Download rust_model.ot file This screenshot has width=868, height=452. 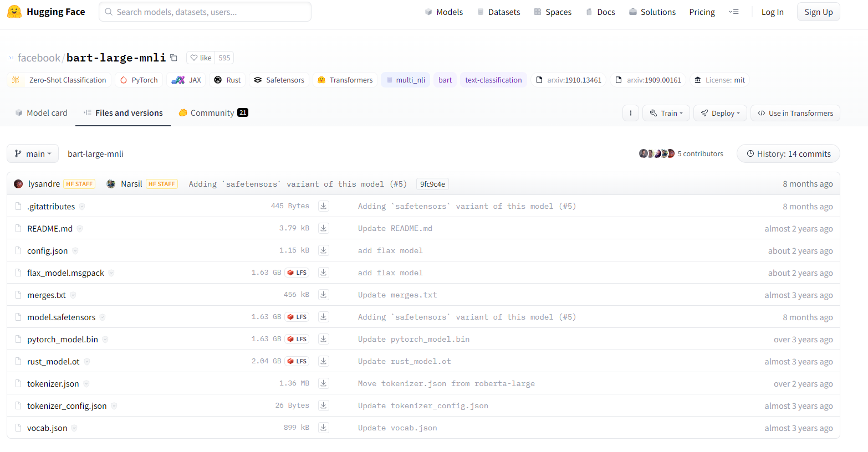pyautogui.click(x=324, y=361)
